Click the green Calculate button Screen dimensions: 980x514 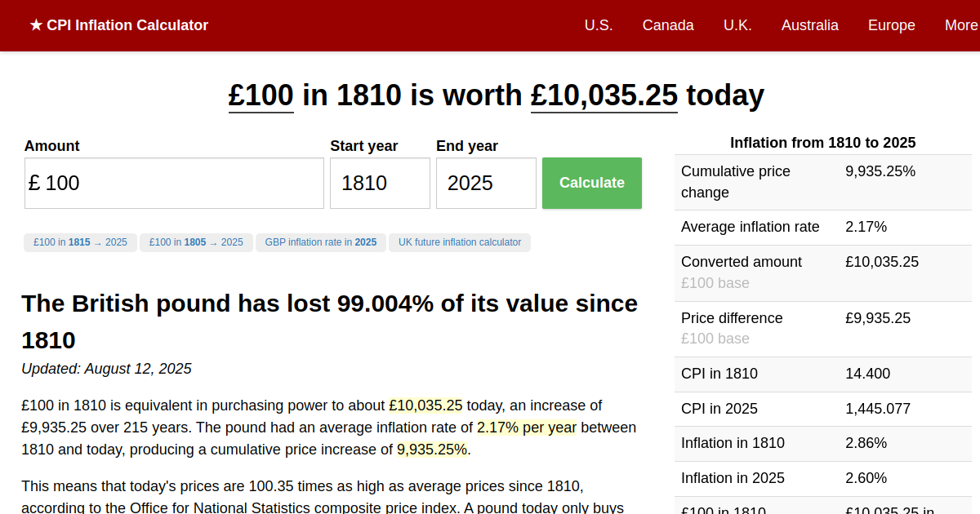592,183
